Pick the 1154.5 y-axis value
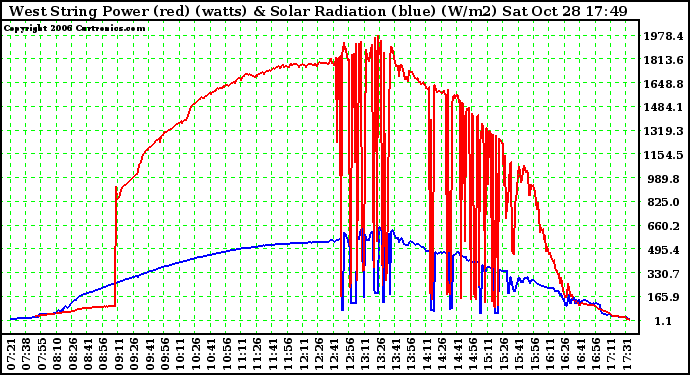This screenshot has height=375, width=690. (x=664, y=155)
